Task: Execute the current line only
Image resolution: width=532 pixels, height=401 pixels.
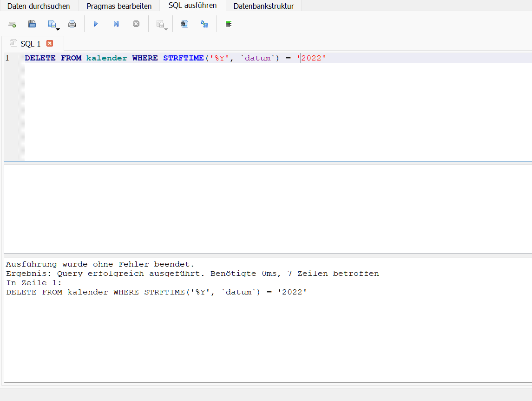Action: pyautogui.click(x=116, y=24)
